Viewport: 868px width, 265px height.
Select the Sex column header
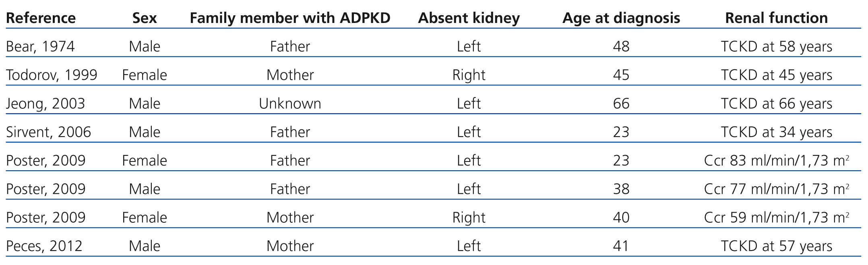tap(145, 18)
